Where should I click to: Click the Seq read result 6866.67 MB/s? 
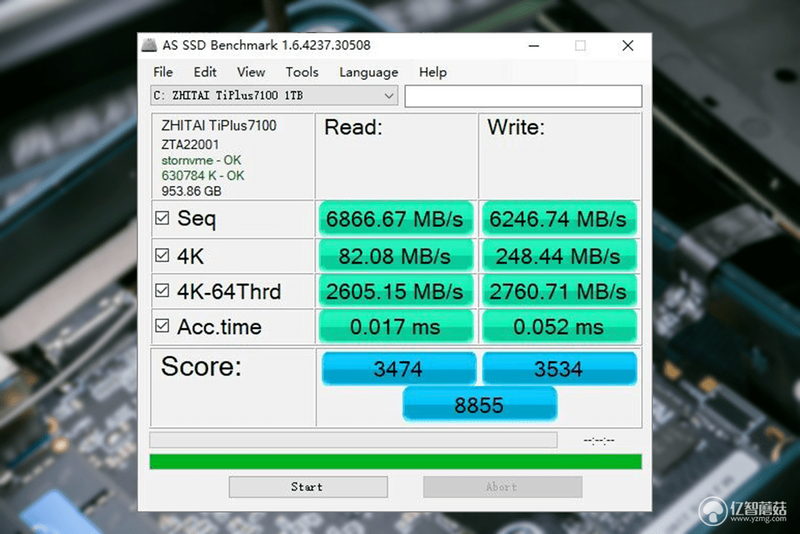(395, 219)
